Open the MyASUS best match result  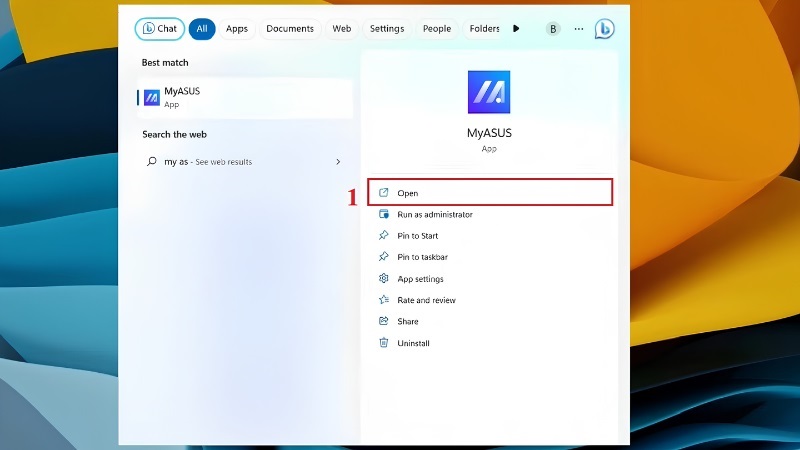click(x=245, y=97)
